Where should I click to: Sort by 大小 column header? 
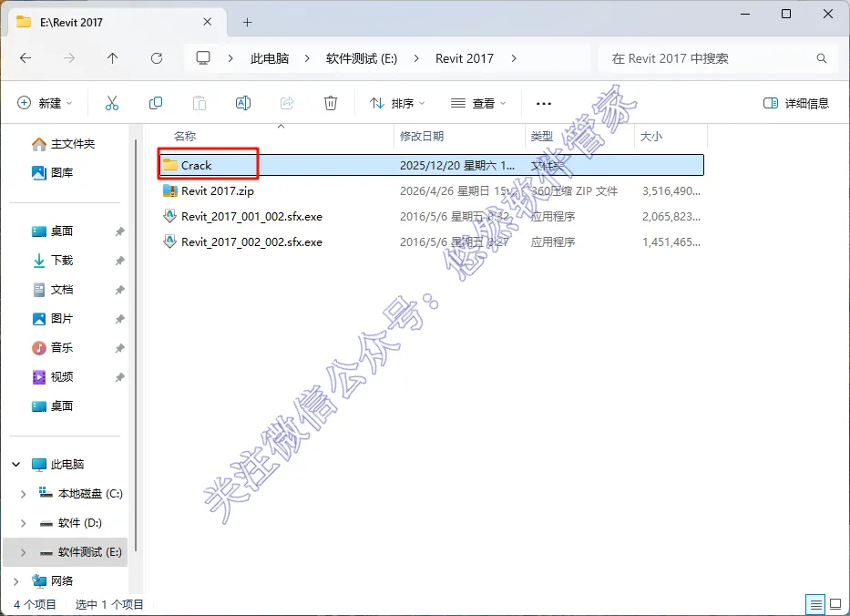(651, 136)
